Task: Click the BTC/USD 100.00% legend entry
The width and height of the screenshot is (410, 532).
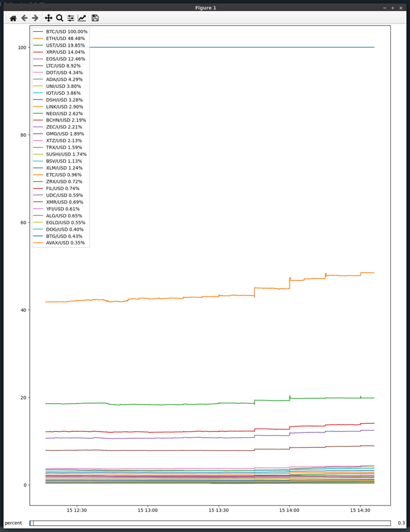Action: click(x=60, y=31)
